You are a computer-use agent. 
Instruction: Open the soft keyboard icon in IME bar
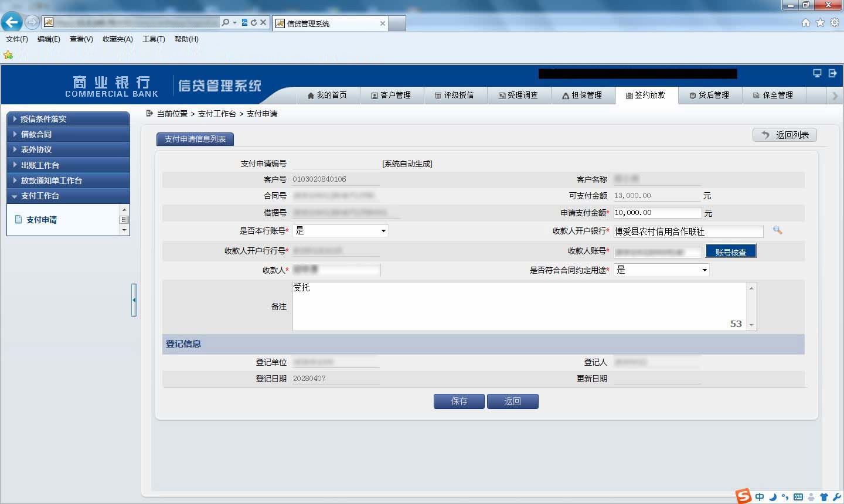pos(798,497)
